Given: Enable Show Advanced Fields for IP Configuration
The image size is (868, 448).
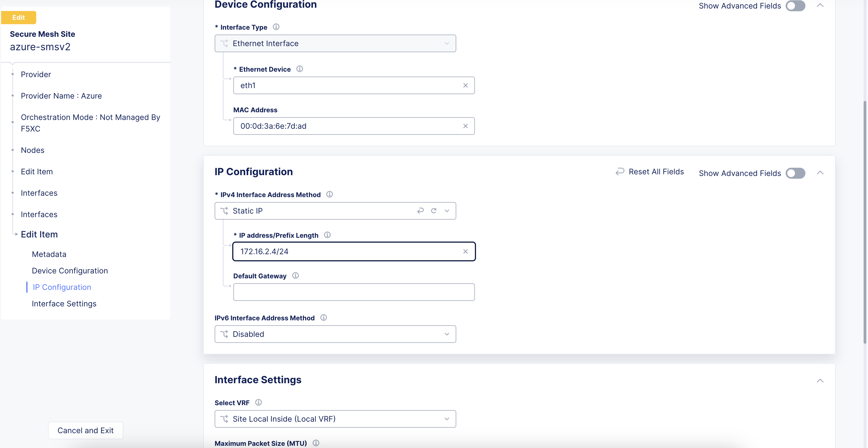Looking at the screenshot, I should click(795, 173).
